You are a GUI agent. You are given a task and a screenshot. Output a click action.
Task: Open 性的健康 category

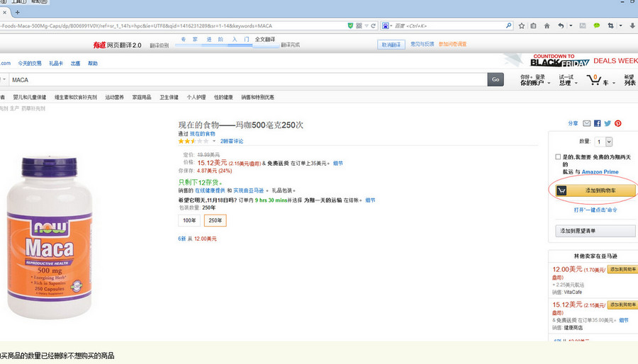coord(223,98)
